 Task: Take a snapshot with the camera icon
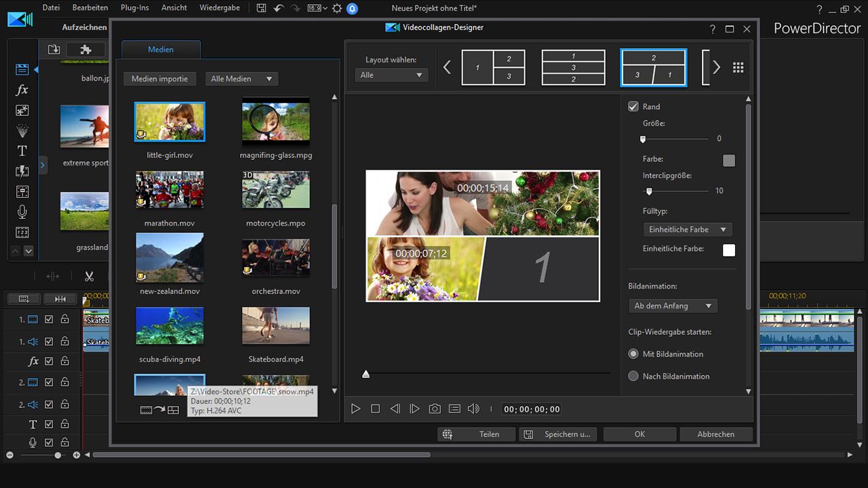coord(435,409)
